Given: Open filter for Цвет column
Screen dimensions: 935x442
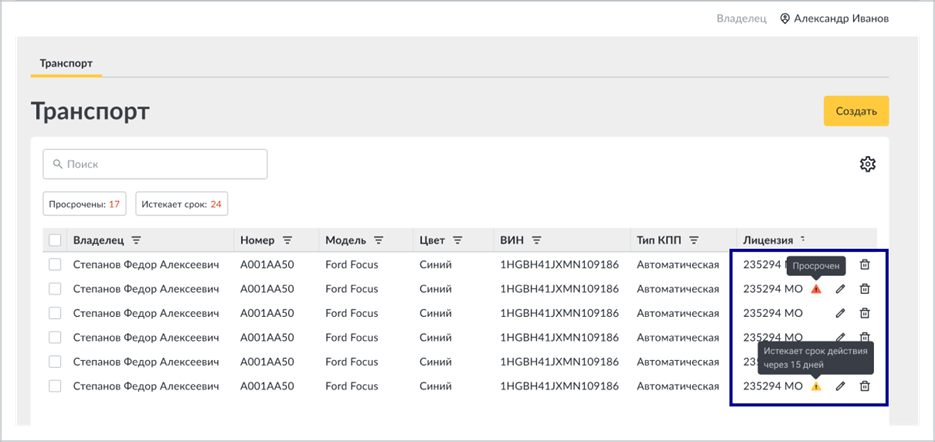Looking at the screenshot, I should (x=457, y=240).
